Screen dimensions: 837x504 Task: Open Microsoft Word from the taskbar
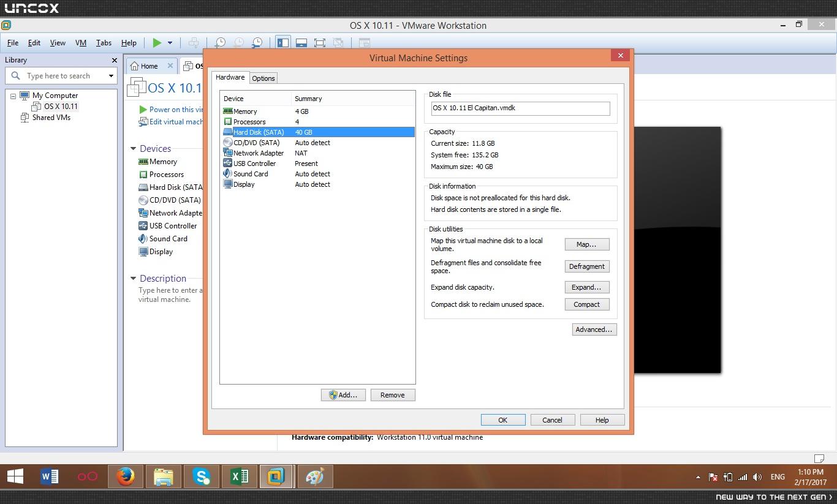(x=50, y=476)
